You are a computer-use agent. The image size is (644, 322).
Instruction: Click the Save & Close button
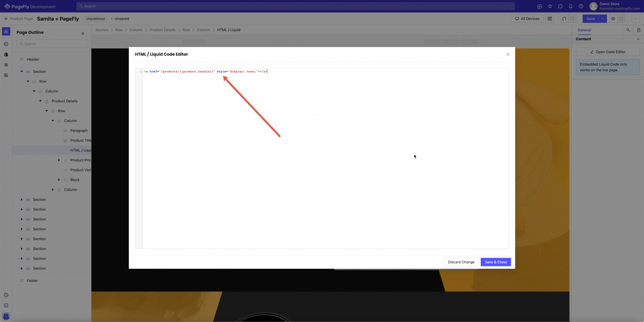[x=495, y=262]
